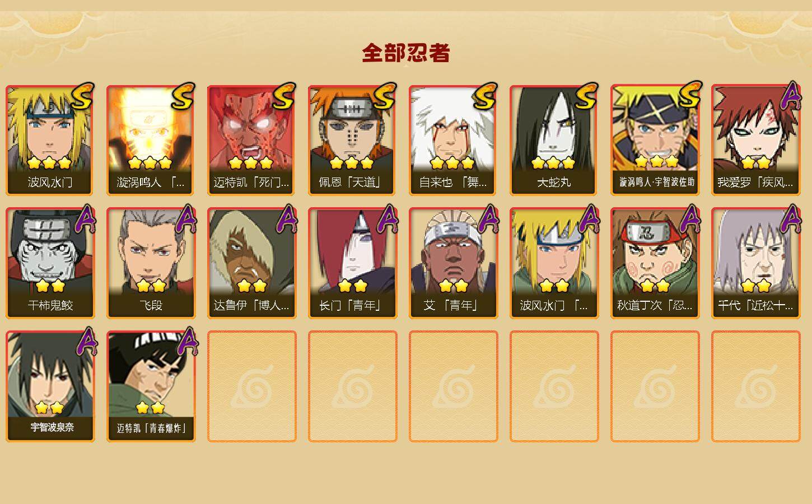
Task: Click the first empty ninja slot
Action: click(252, 386)
